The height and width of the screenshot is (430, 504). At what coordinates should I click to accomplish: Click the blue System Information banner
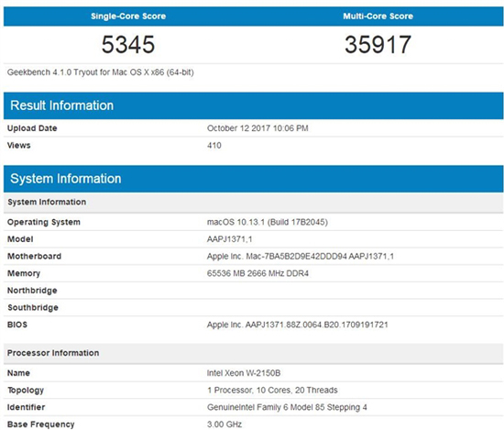pos(254,179)
